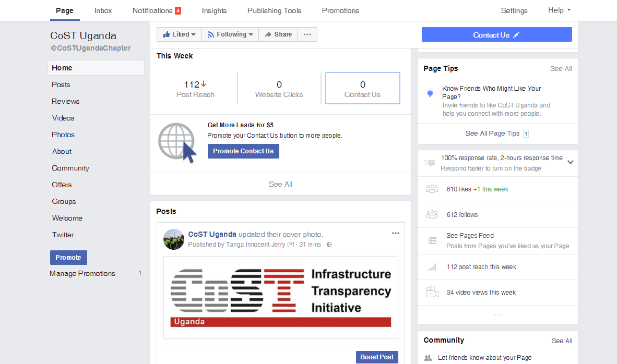Expand the response rate section chevron
This screenshot has height=364, width=617.
(x=570, y=162)
